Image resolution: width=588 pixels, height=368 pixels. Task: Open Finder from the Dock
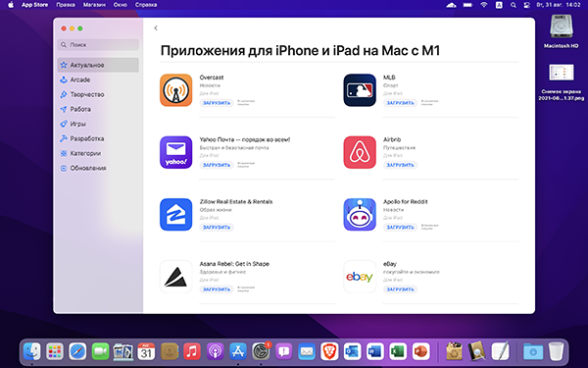(32, 352)
